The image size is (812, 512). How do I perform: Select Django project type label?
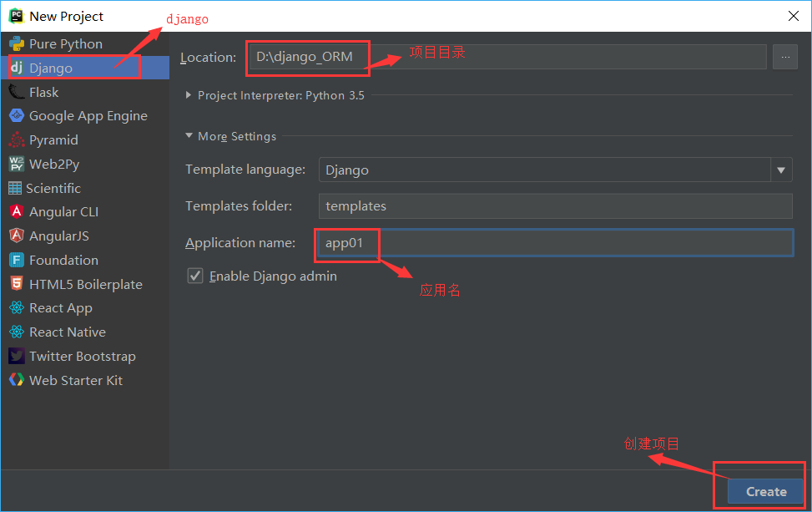(51, 68)
